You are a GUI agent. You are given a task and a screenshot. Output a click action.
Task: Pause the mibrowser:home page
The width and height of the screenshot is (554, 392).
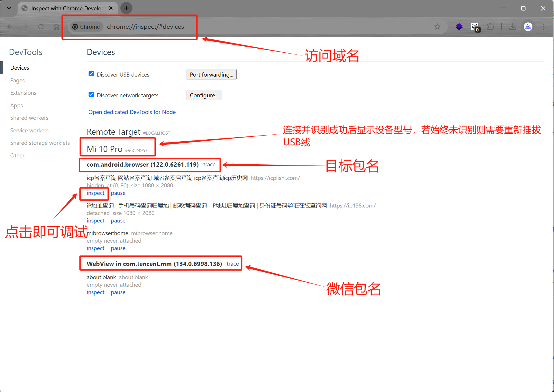[118, 248]
